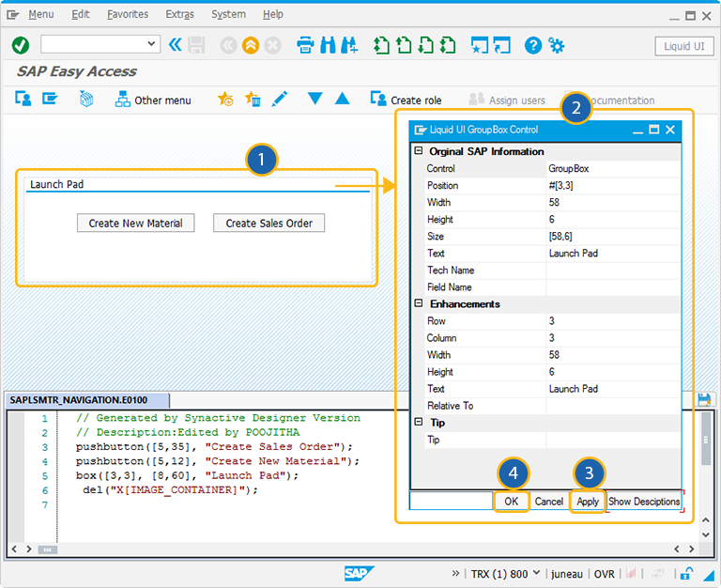Viewport: 721px width, 588px height.
Task: Click the status bar lock icon
Action: pos(686,573)
